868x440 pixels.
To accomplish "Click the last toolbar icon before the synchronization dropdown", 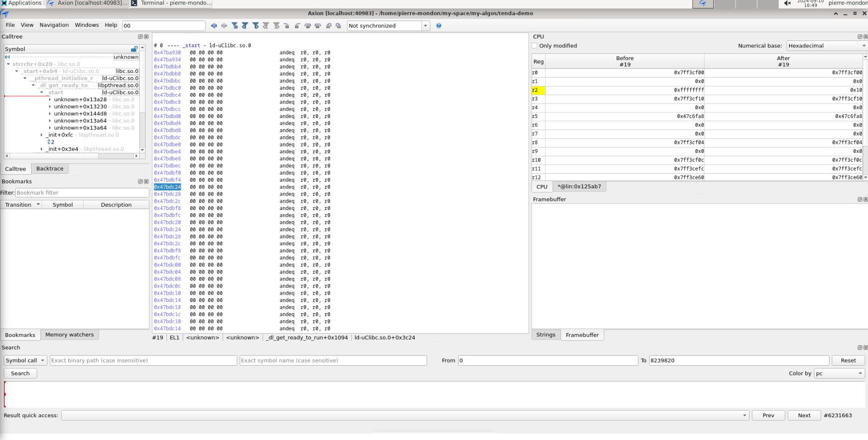I will click(x=338, y=26).
